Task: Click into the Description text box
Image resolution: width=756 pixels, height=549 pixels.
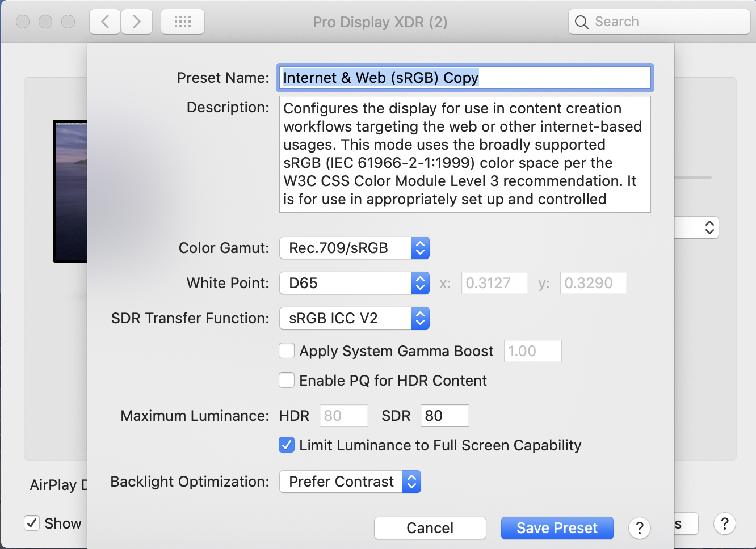Action: (465, 154)
